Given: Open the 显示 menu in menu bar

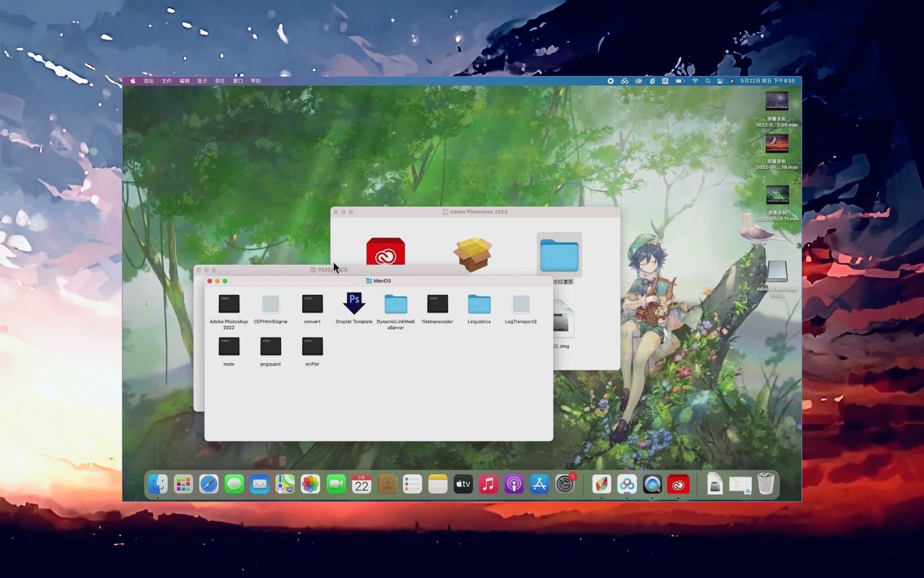Looking at the screenshot, I should pyautogui.click(x=202, y=81).
